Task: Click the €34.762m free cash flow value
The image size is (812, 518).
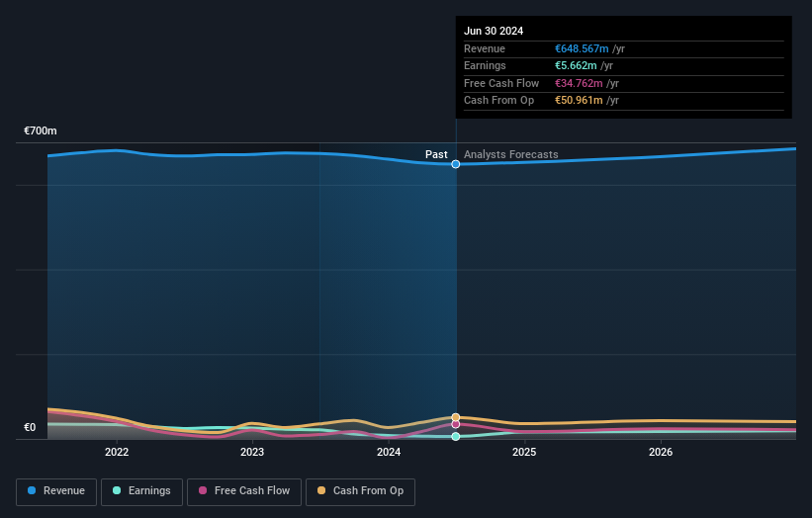Action: 579,83
